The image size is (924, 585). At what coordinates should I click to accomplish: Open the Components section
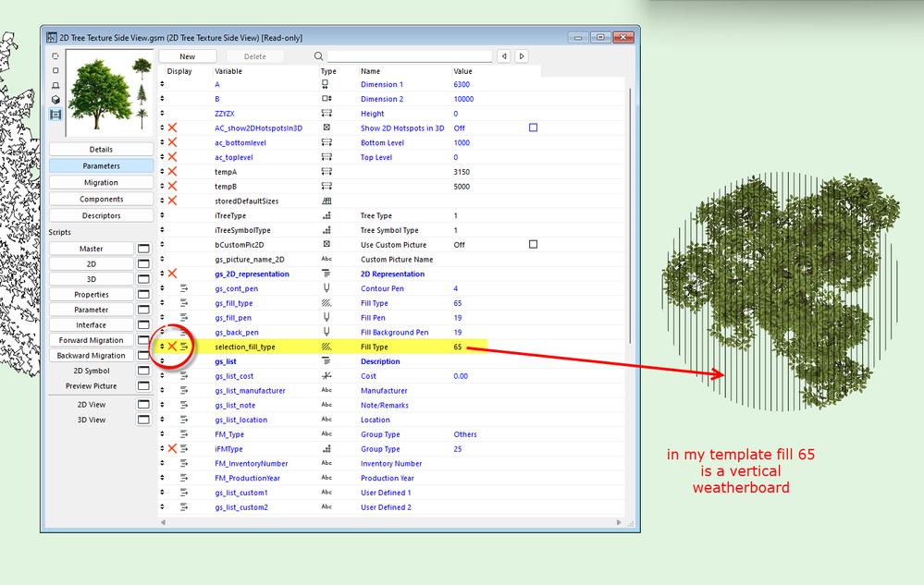click(102, 199)
